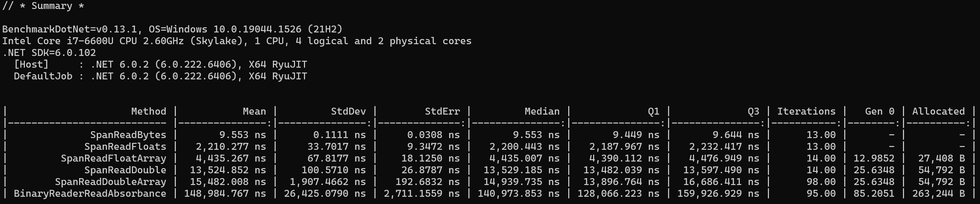The height and width of the screenshot is (204, 980).
Task: Select the BinaryReaderReadAbsorbance method name
Action: coord(90,194)
